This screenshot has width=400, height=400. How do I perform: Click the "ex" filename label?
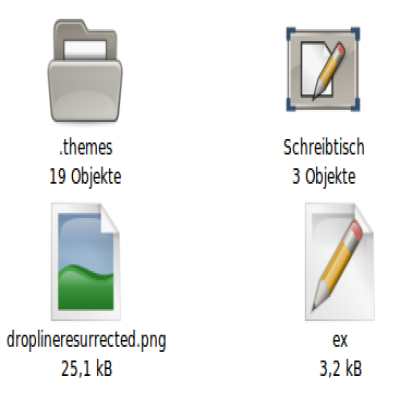pos(340,341)
